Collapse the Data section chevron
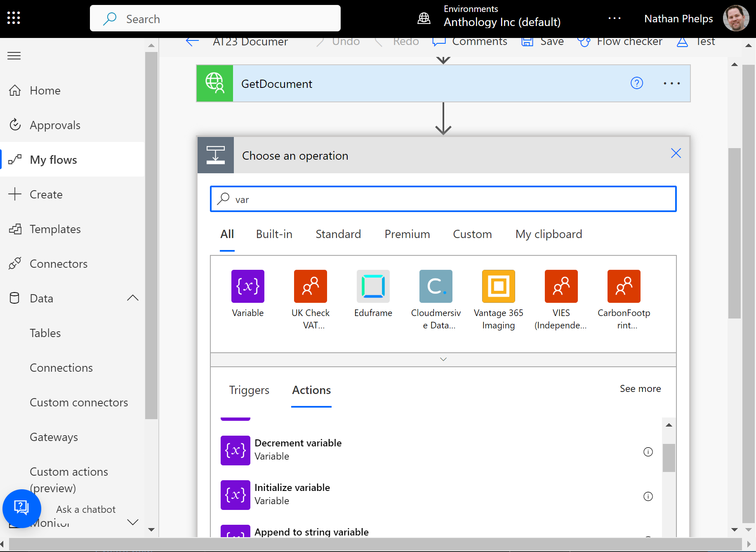Image resolution: width=756 pixels, height=552 pixels. 133,298
